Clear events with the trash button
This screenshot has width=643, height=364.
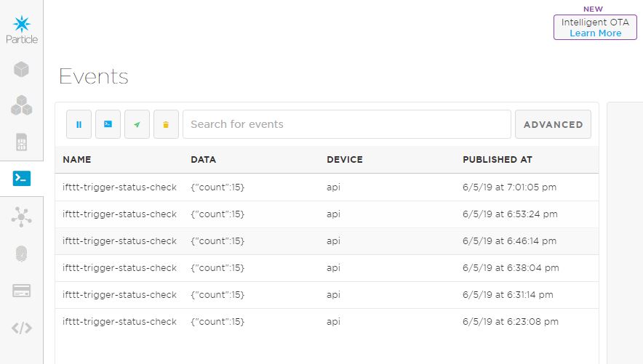[x=166, y=124]
